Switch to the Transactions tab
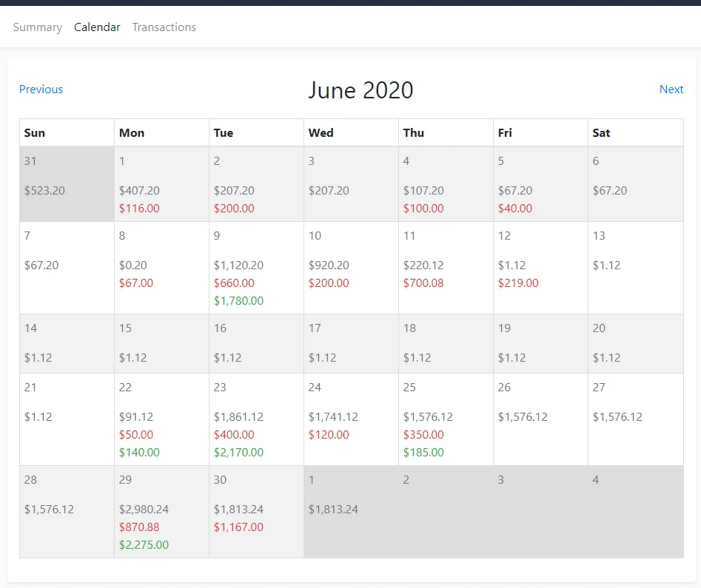701x588 pixels. [x=164, y=27]
